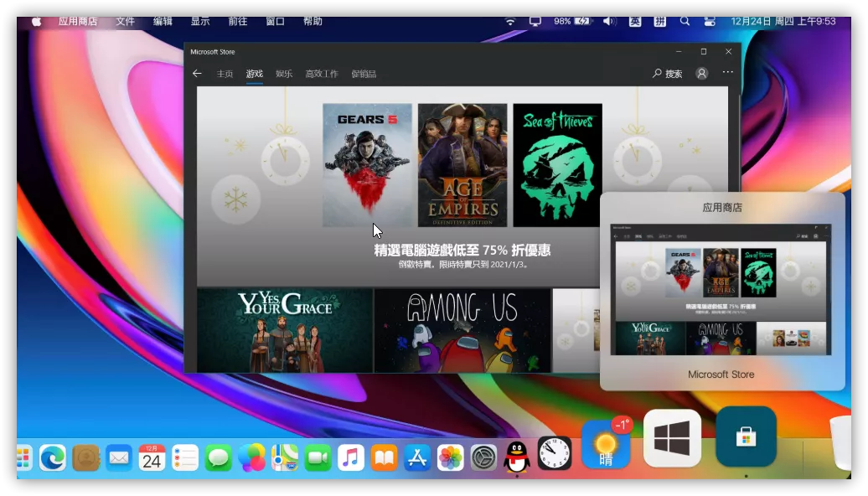The image size is (868, 496).
Task: Open the Store three-dots more menu
Action: (x=727, y=72)
